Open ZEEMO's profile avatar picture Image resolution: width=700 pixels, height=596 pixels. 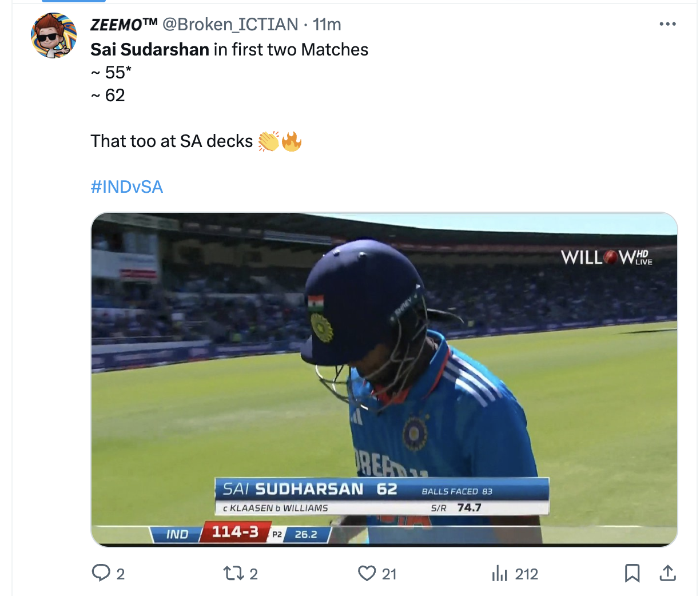pyautogui.click(x=54, y=35)
